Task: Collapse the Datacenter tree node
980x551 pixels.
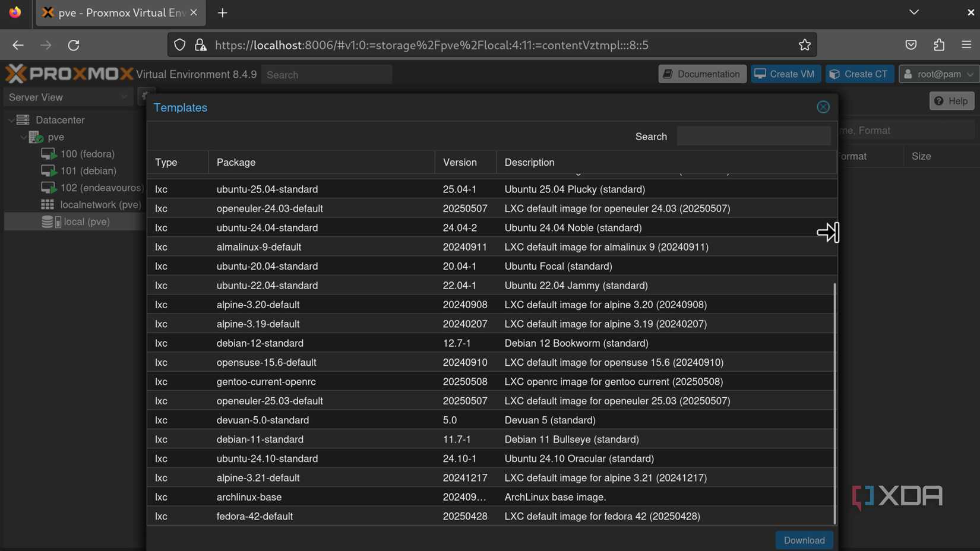Action: tap(10, 119)
